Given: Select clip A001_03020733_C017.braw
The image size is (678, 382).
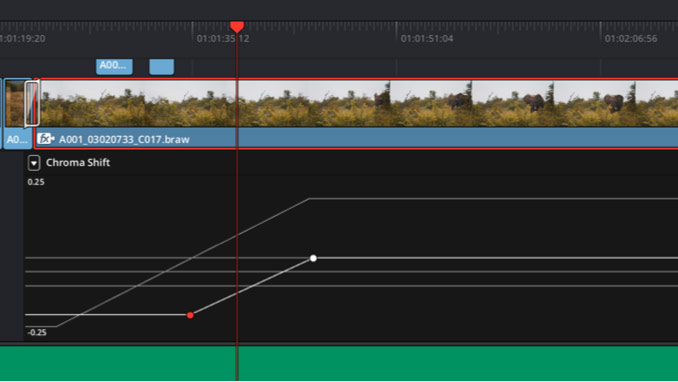Looking at the screenshot, I should tap(357, 114).
